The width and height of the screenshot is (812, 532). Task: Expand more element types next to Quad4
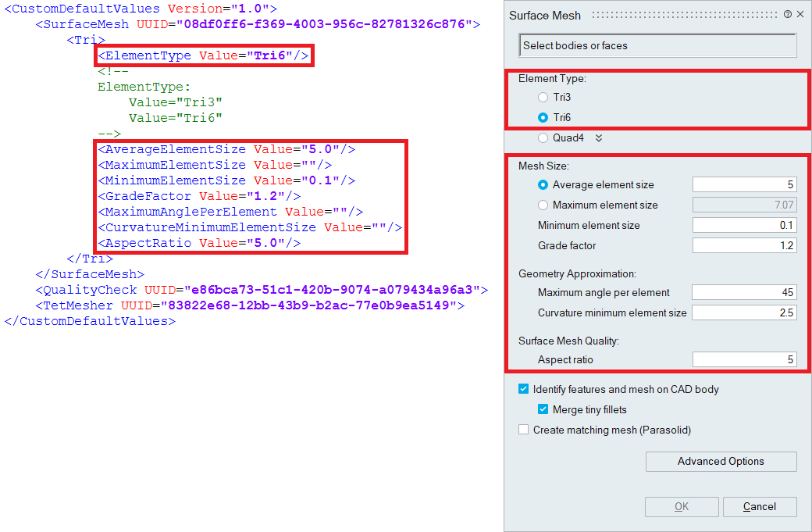[x=599, y=138]
